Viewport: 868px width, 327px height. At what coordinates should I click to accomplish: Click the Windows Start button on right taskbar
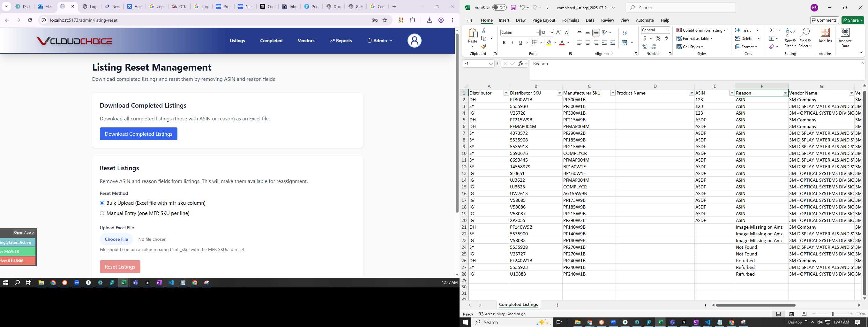coord(465,322)
